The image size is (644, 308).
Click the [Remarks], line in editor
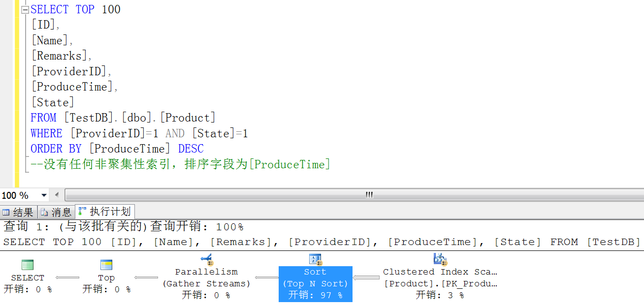(x=62, y=56)
